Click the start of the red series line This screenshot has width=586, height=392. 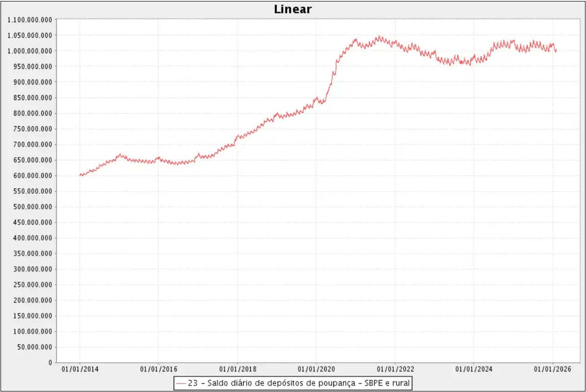pyautogui.click(x=80, y=175)
